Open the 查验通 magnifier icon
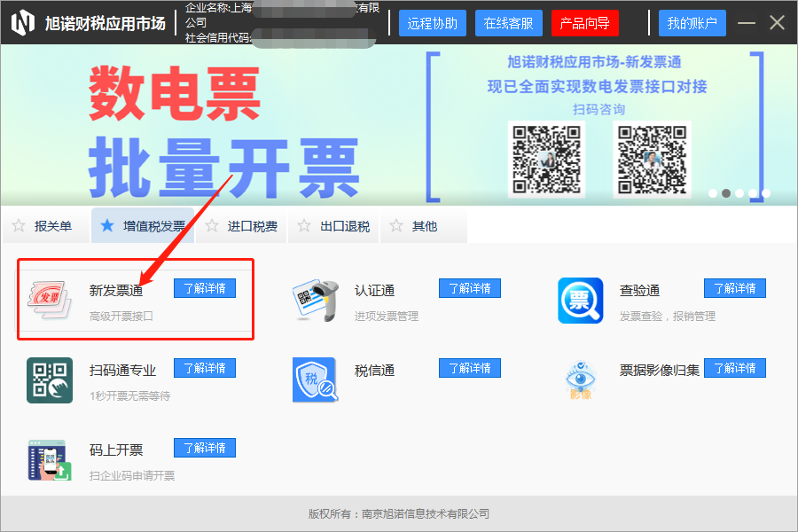This screenshot has width=798, height=532. coord(580,301)
